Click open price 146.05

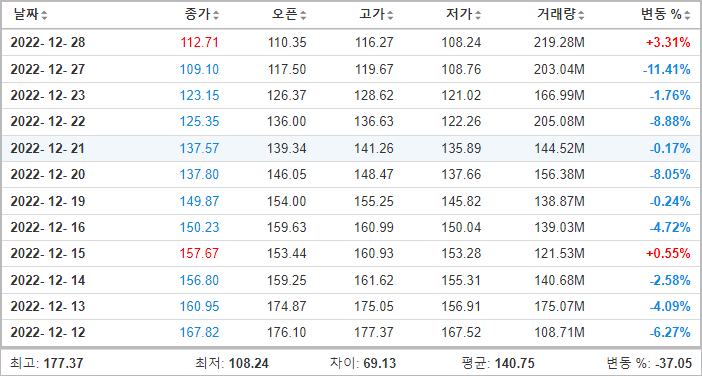click(287, 175)
